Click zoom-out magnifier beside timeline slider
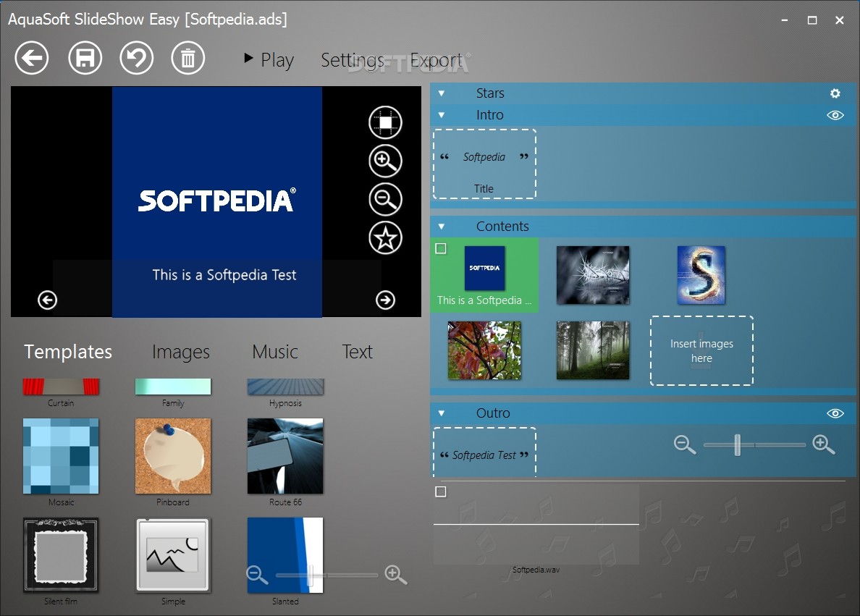The height and width of the screenshot is (616, 860). (685, 444)
